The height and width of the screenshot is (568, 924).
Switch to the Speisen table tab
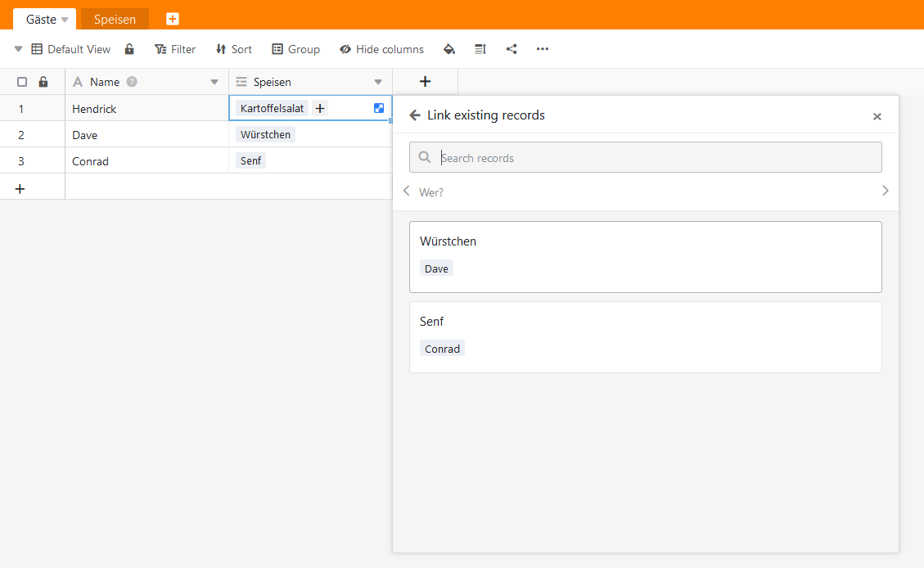(x=115, y=20)
